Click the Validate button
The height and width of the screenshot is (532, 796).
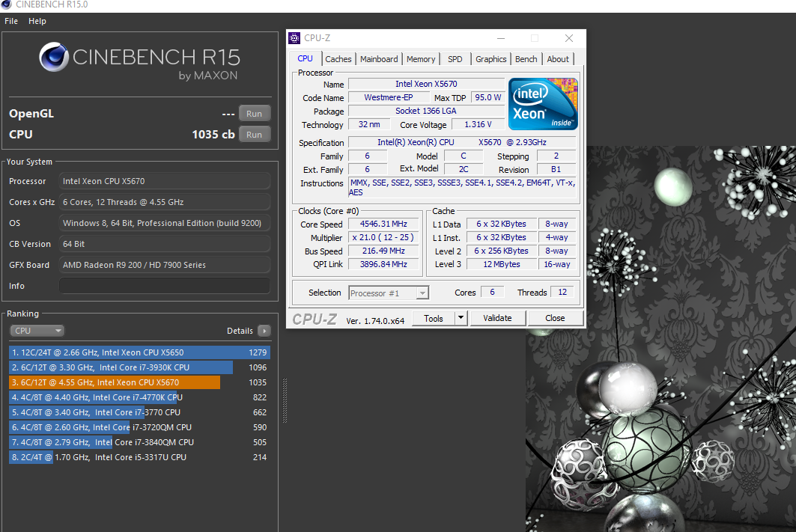[x=497, y=318]
